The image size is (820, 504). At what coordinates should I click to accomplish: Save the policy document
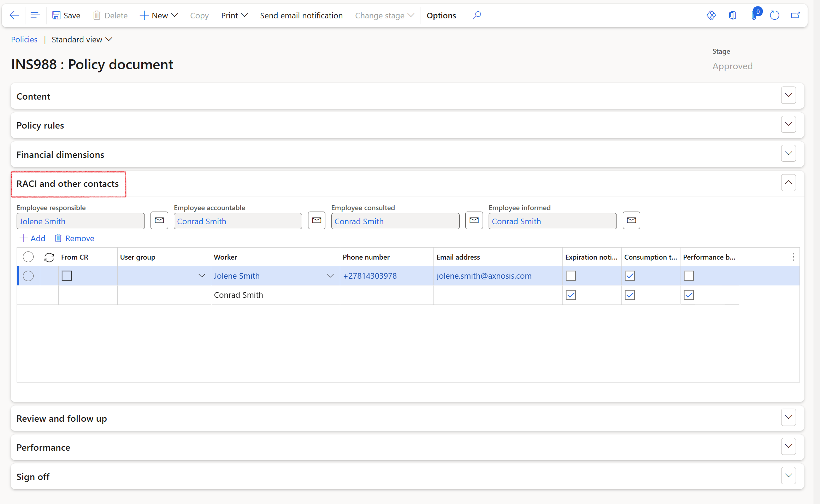coord(66,15)
